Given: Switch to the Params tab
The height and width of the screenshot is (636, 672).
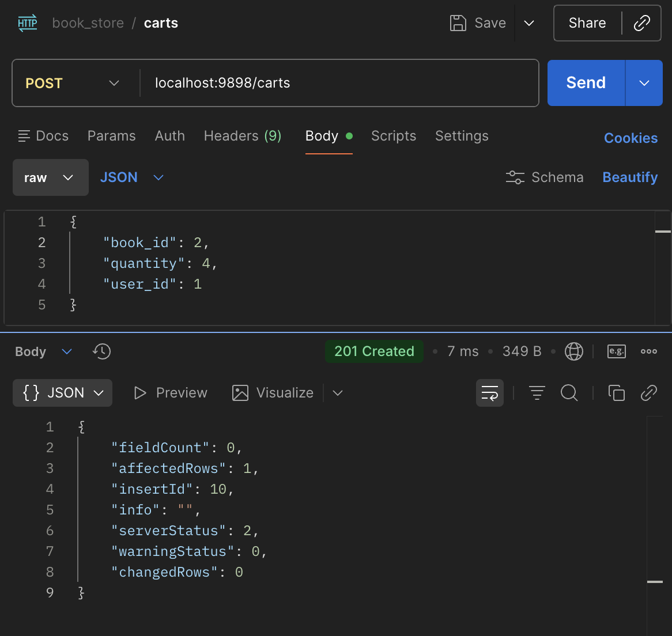Looking at the screenshot, I should pos(111,136).
